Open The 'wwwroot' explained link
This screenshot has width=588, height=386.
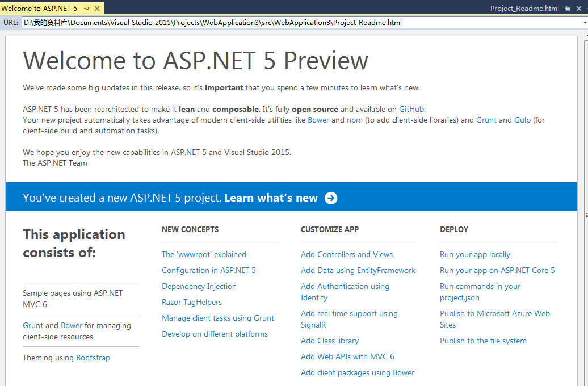(x=204, y=254)
